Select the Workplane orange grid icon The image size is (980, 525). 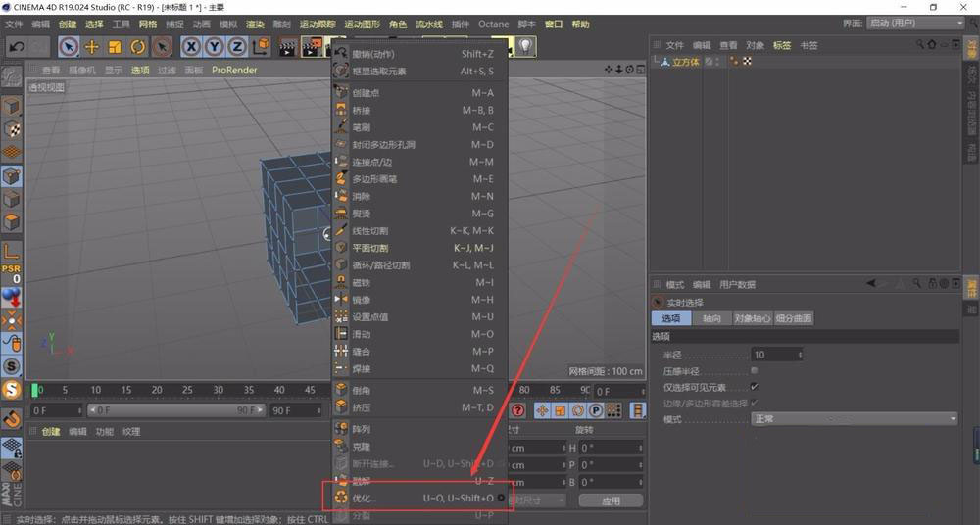(12, 152)
